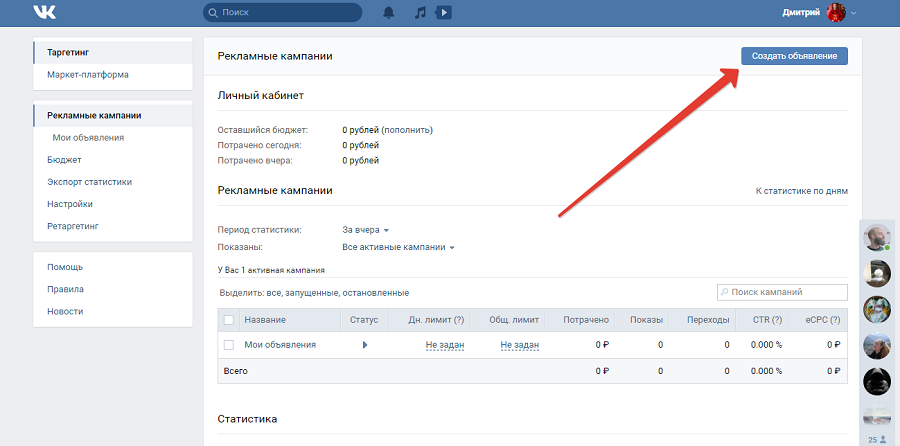Open К статистике по дням link

pos(801,190)
